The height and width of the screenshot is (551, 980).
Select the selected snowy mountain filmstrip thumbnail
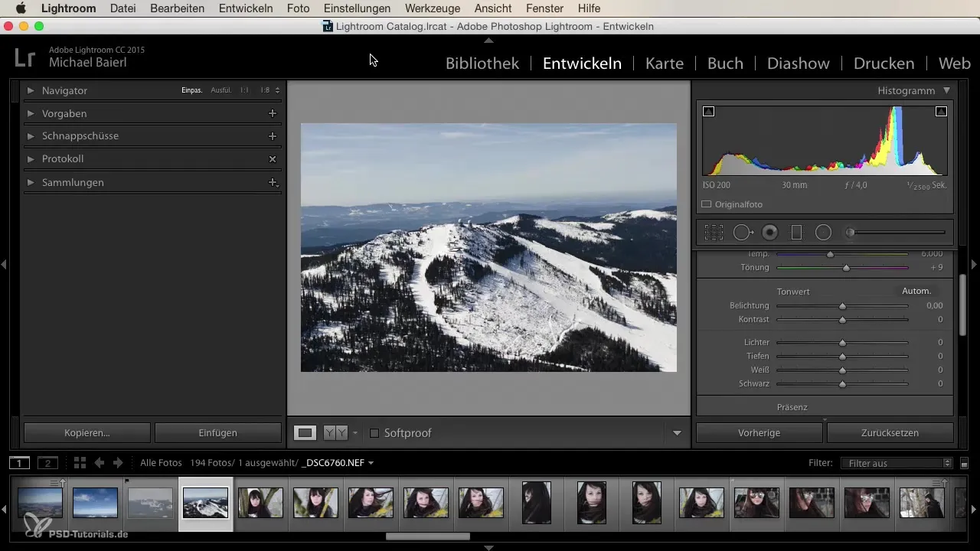(206, 504)
